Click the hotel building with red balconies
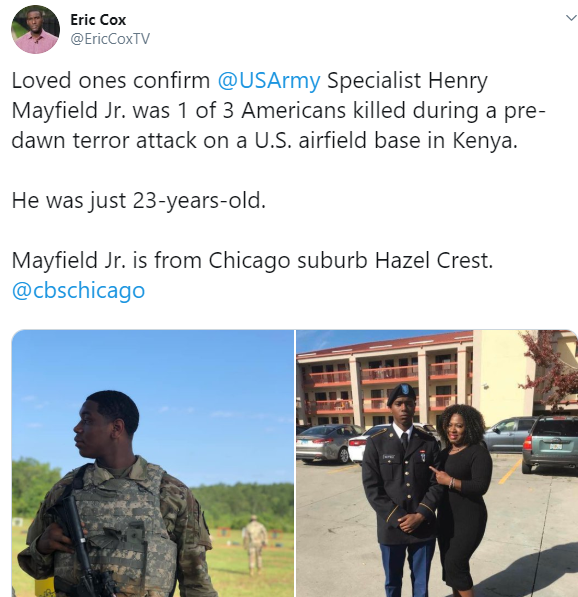 pyautogui.click(x=385, y=381)
